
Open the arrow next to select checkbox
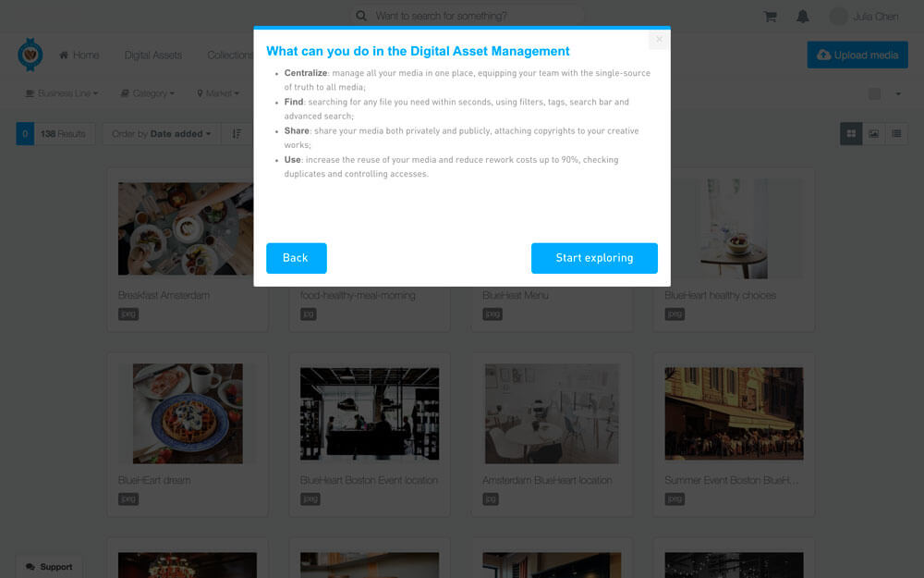(898, 93)
